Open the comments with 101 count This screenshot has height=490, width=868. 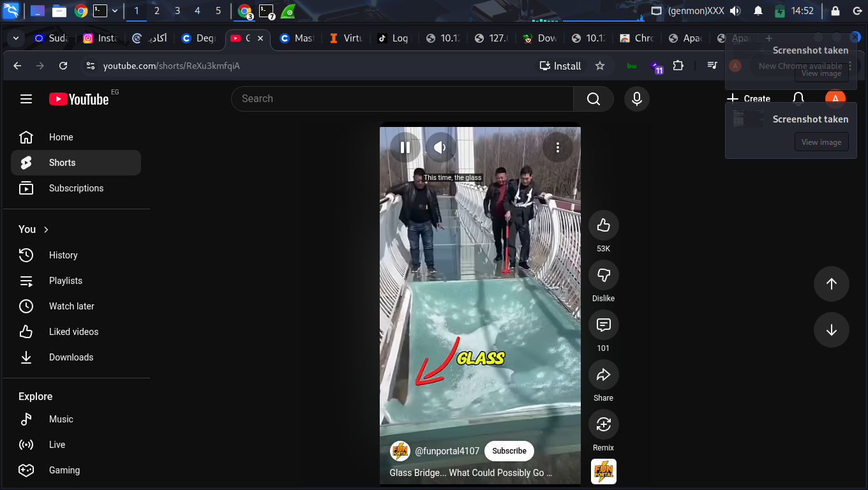tap(604, 325)
